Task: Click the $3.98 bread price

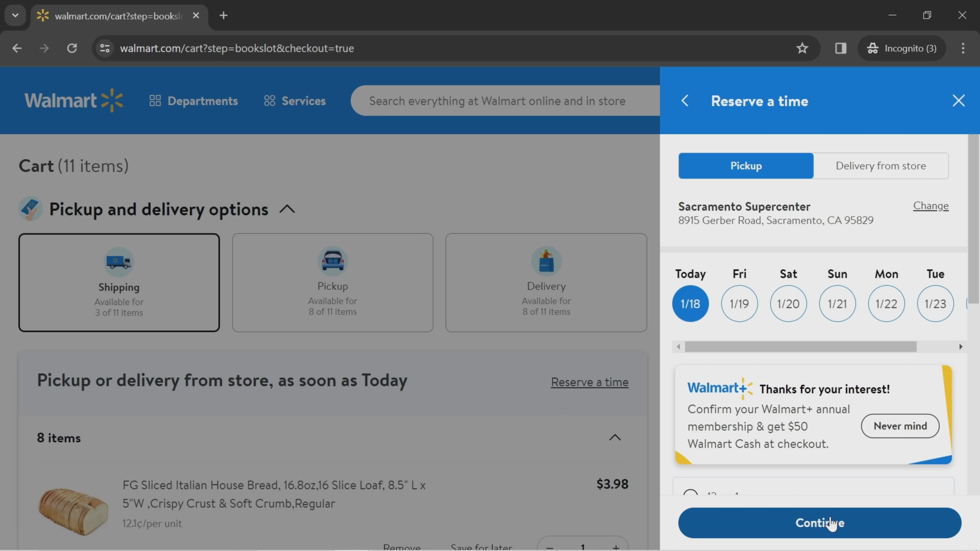Action: [612, 484]
